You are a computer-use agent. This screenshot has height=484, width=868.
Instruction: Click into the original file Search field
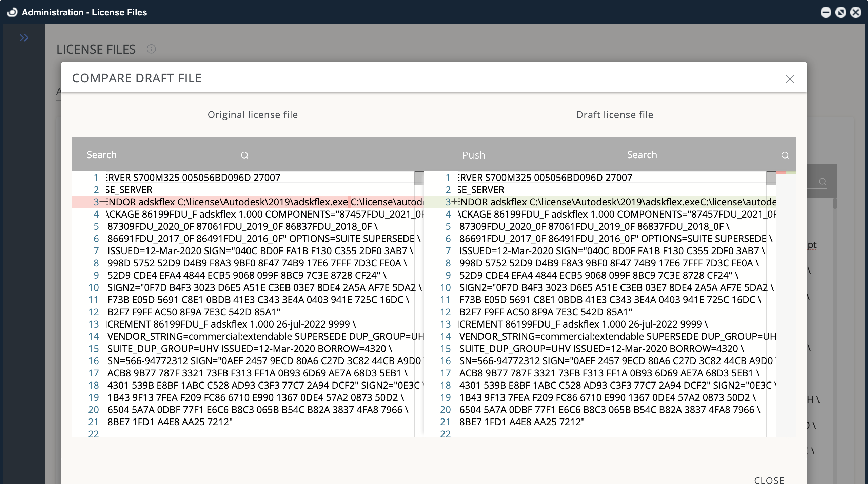153,155
